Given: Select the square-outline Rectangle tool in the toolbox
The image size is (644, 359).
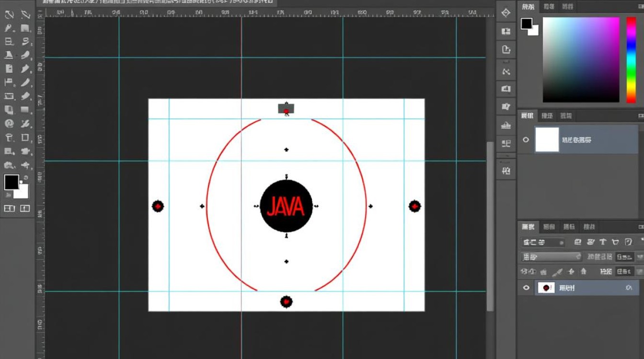Looking at the screenshot, I should [x=25, y=138].
